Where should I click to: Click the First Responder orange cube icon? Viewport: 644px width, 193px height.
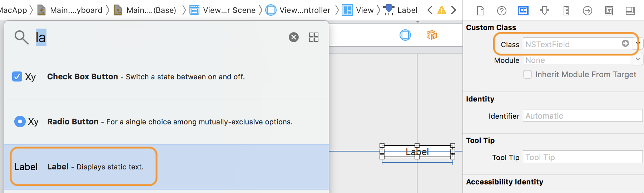pos(432,35)
